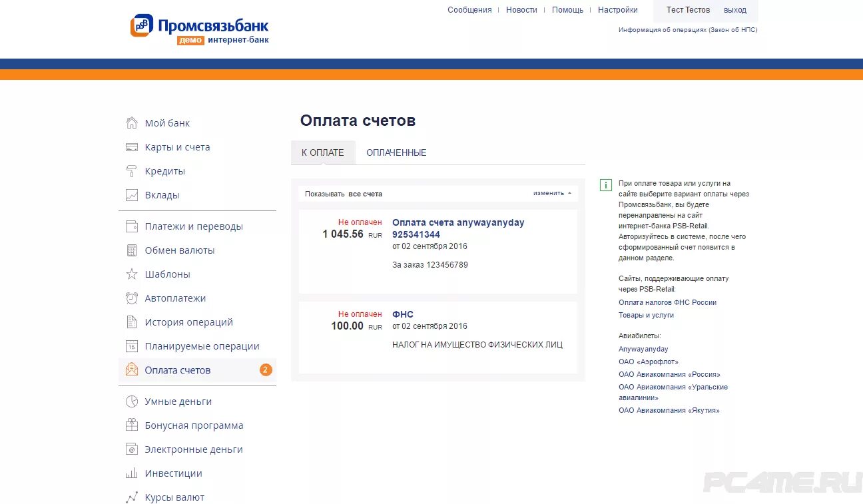This screenshot has height=504, width=863.
Task: Click the icon beside Кредиты
Action: [132, 171]
